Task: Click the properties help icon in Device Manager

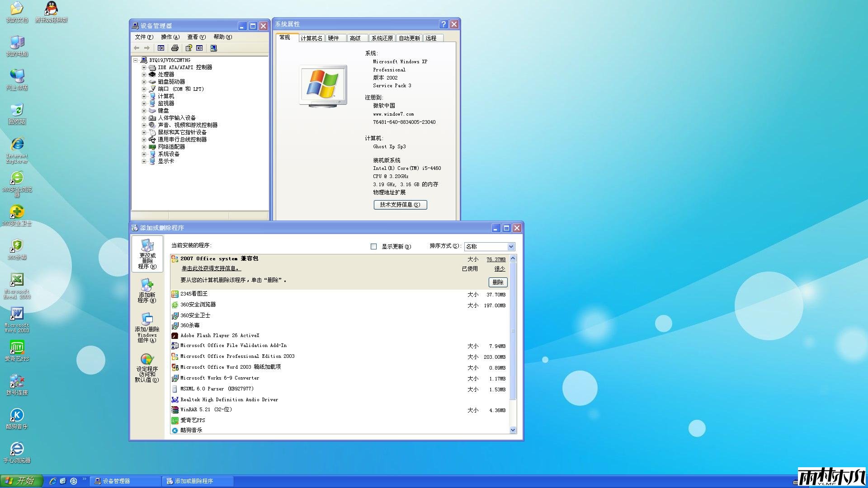Action: (x=189, y=48)
